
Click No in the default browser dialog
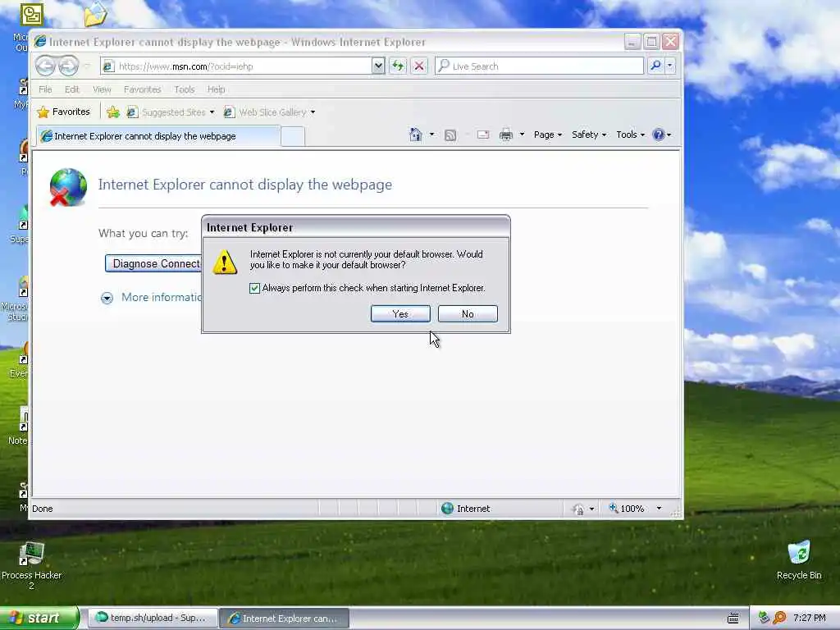pyautogui.click(x=468, y=314)
